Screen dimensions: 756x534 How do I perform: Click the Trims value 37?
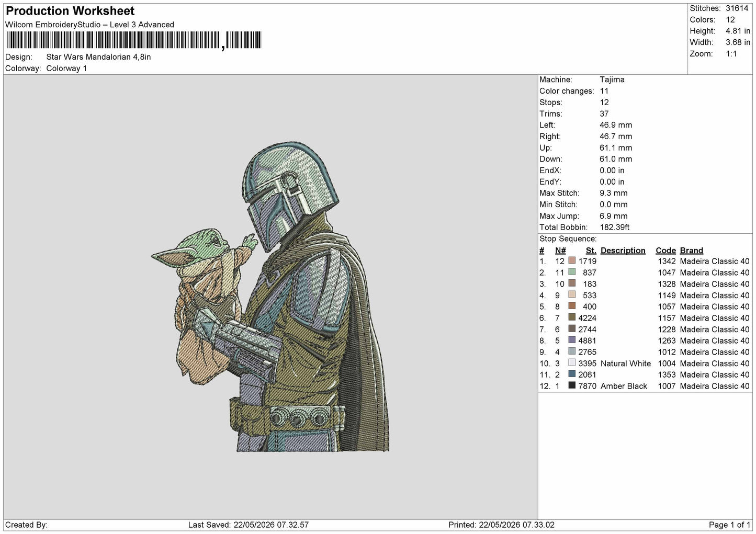[x=604, y=113]
